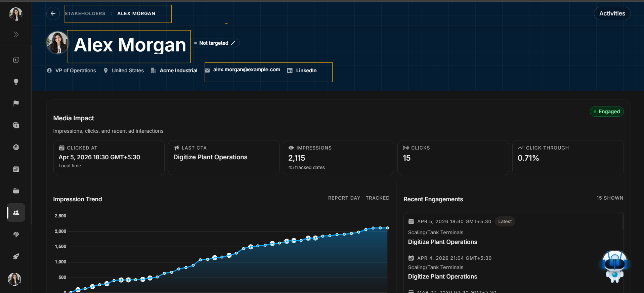
Task: Click the 15 SHOWN label
Action: (x=610, y=198)
